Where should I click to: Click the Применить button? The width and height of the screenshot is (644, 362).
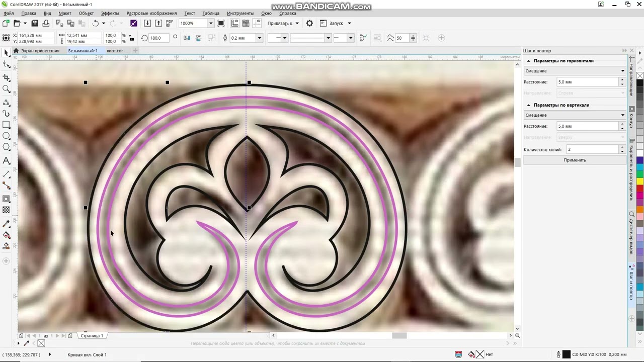point(575,160)
